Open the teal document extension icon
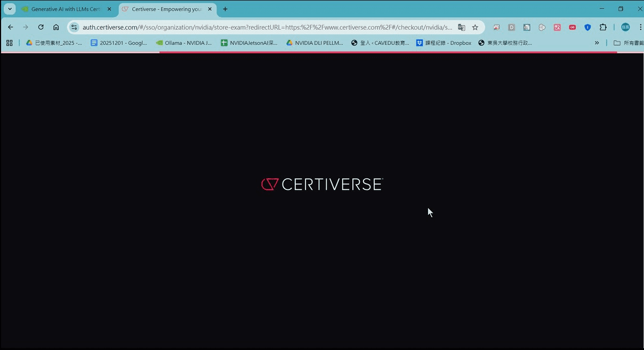The image size is (644, 350). (527, 27)
